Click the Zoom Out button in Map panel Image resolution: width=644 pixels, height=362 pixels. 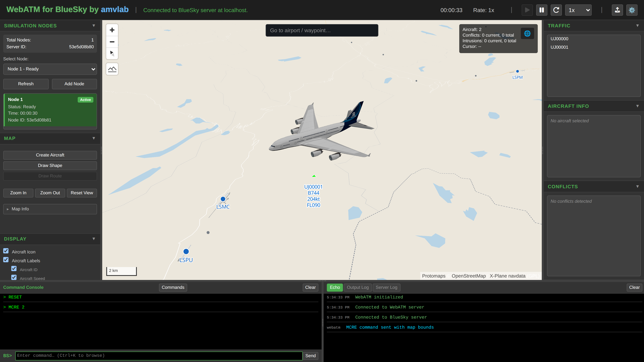coord(50,193)
